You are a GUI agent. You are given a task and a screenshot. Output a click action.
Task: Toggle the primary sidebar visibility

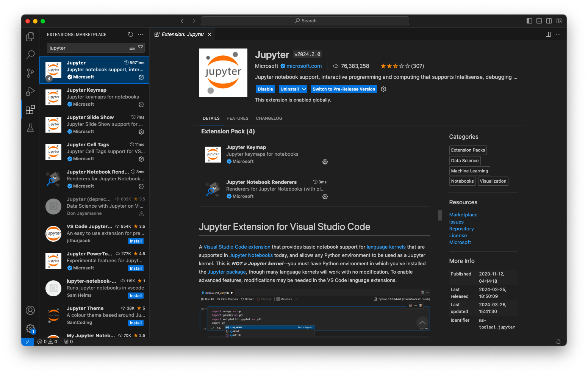pos(529,21)
